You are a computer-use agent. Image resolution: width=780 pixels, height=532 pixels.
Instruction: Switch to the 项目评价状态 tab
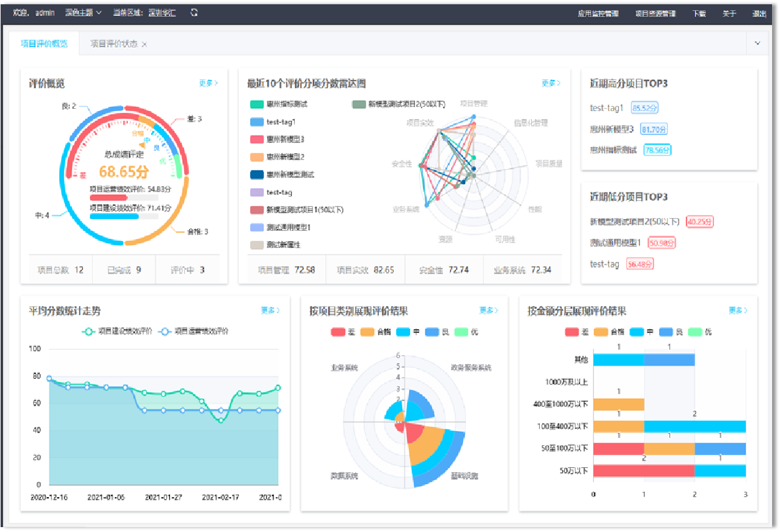point(114,44)
